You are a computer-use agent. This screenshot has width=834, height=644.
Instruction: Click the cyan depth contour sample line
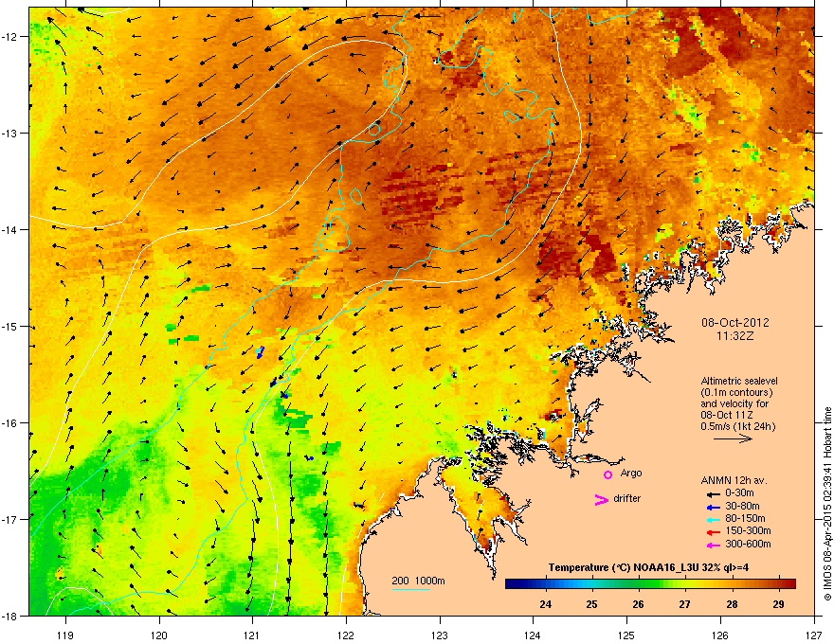410,590
